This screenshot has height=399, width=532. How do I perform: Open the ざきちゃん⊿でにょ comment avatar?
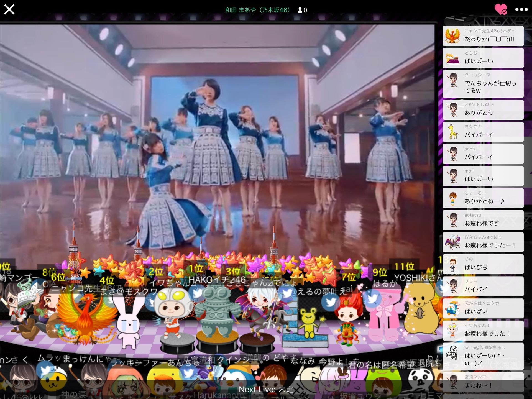[452, 242]
